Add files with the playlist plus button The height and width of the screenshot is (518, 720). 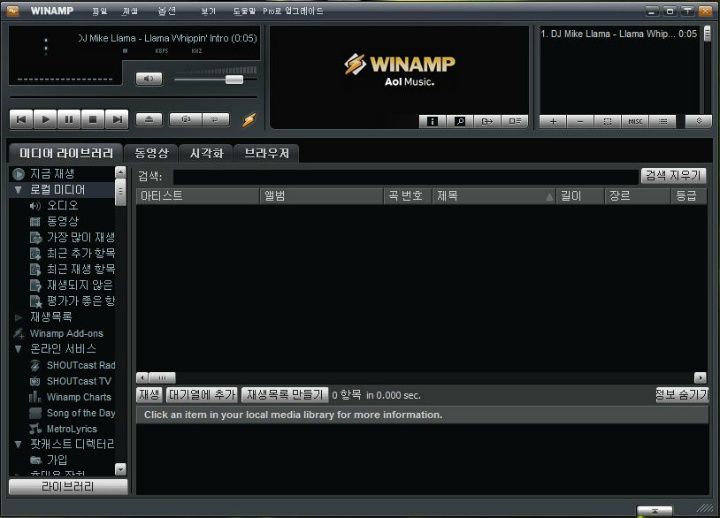tap(553, 121)
